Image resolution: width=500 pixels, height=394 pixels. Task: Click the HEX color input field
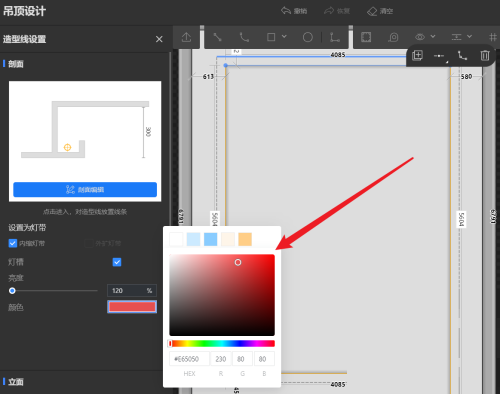189,359
